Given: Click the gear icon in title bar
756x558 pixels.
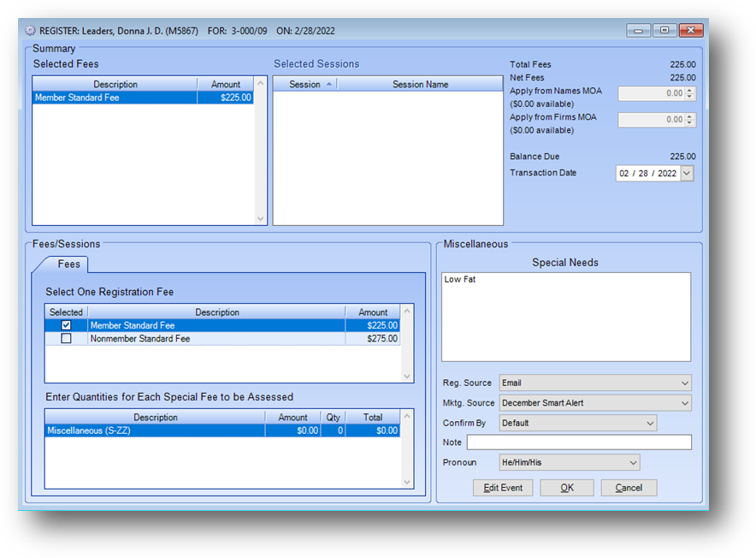Looking at the screenshot, I should tap(31, 31).
